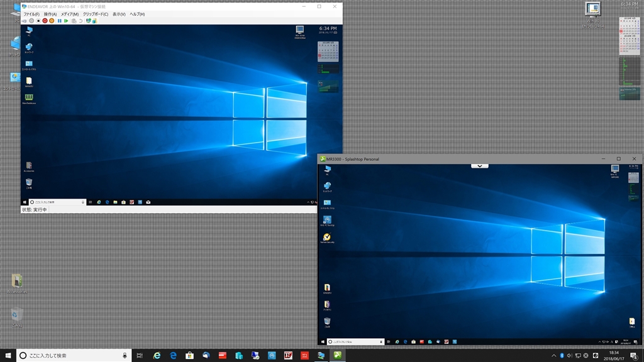The width and height of the screenshot is (644, 362).
Task: Open the メディア(M) menu
Action: pyautogui.click(x=70, y=14)
